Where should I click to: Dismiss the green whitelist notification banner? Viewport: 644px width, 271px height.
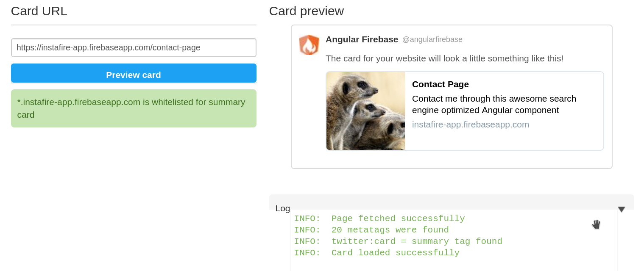(x=134, y=108)
